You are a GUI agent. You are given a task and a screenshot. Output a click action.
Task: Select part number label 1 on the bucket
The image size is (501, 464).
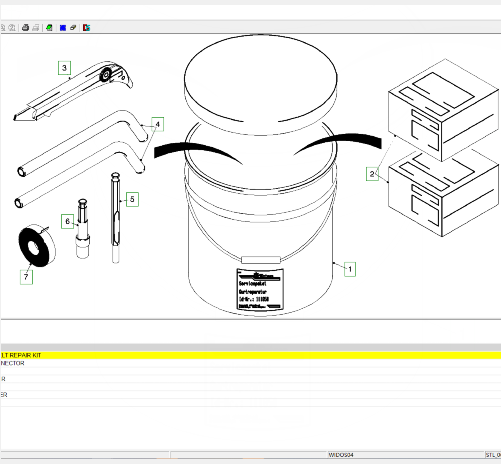click(350, 269)
